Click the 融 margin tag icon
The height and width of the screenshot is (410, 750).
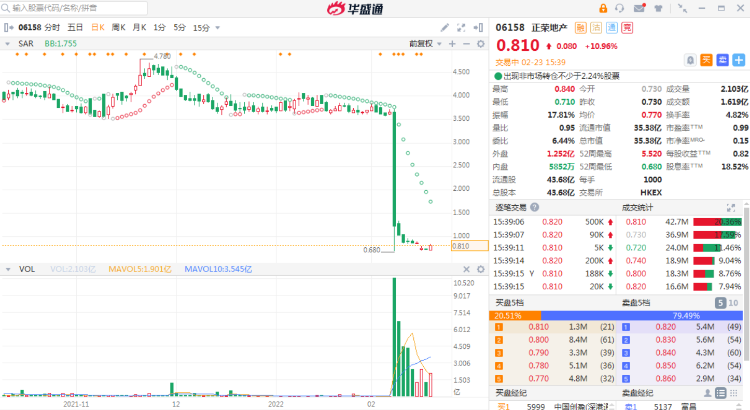click(x=580, y=28)
